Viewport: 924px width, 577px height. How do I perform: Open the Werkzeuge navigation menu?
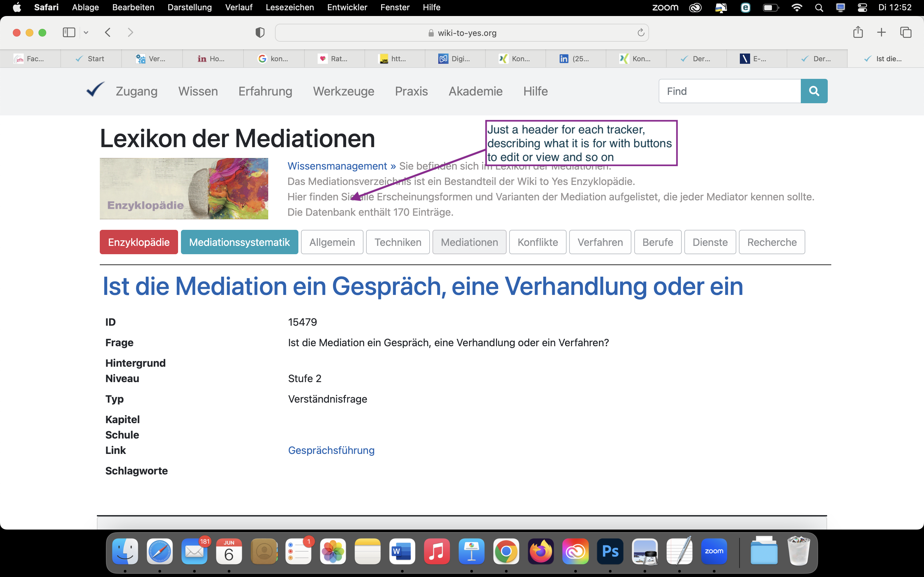coord(343,91)
